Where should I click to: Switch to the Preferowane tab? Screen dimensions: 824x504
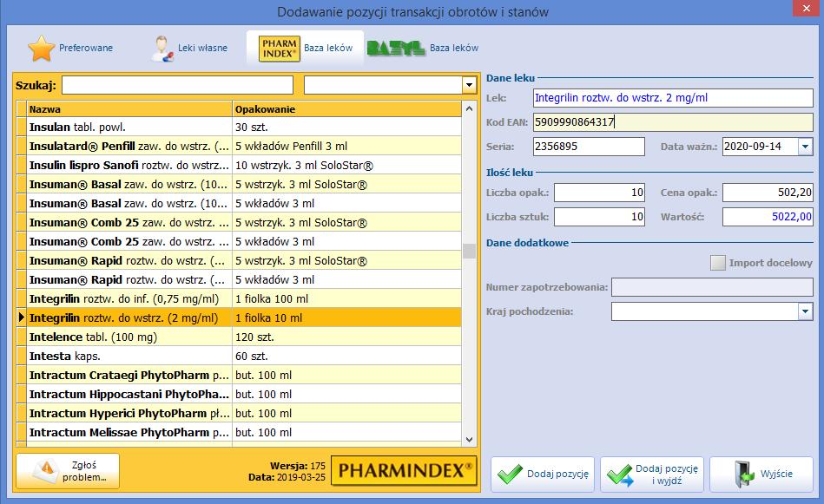point(70,49)
